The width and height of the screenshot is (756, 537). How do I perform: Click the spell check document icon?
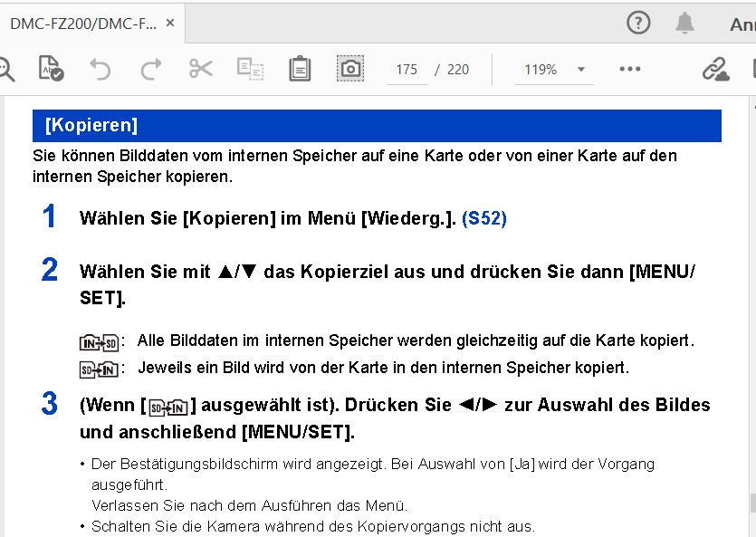51,69
